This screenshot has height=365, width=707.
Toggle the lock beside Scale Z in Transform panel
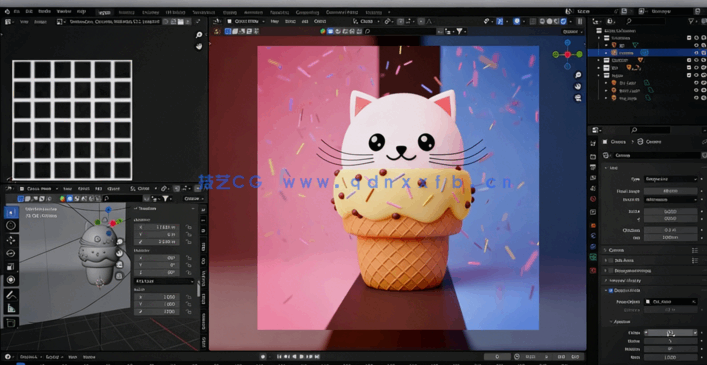click(188, 311)
